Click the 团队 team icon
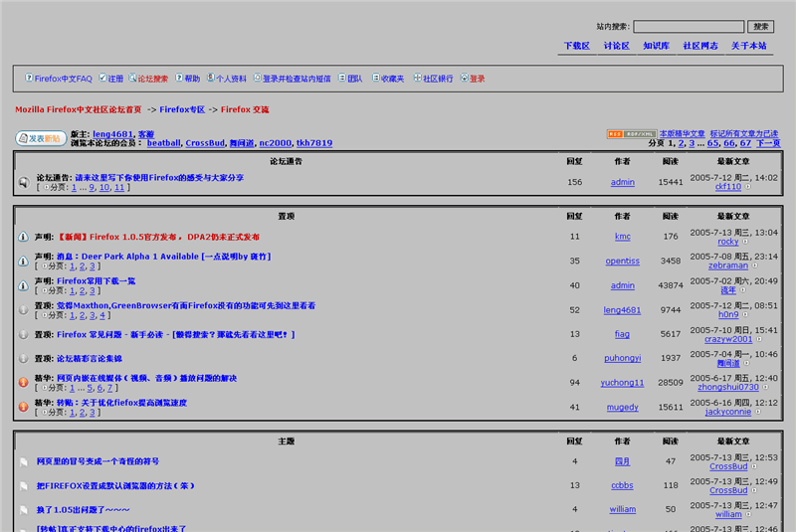The image size is (796, 532). 342,78
